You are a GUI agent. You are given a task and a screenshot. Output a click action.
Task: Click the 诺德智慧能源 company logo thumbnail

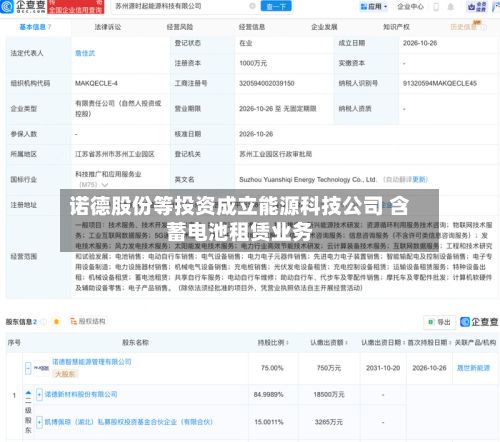tap(42, 368)
